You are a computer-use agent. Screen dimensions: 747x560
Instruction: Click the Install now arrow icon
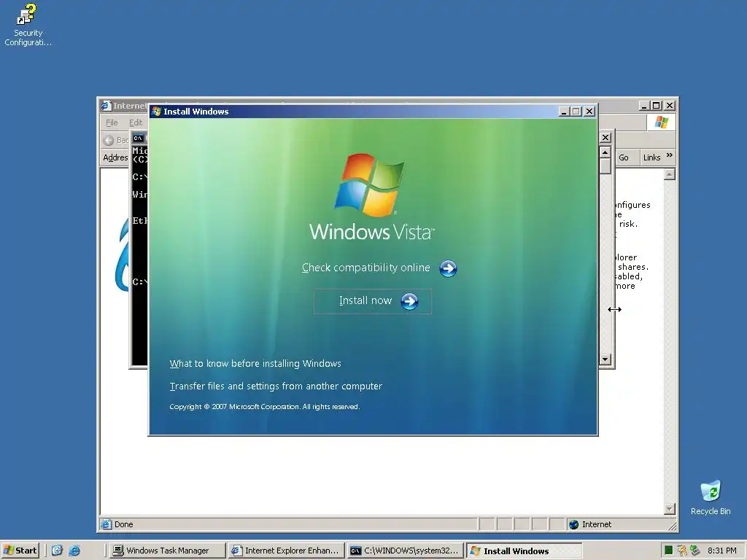tap(409, 301)
